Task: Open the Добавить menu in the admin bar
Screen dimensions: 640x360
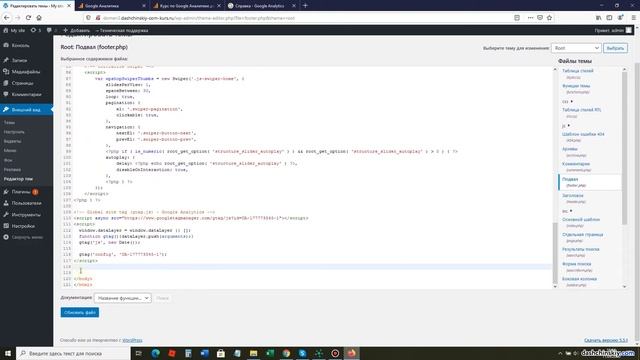Action: tap(76, 30)
